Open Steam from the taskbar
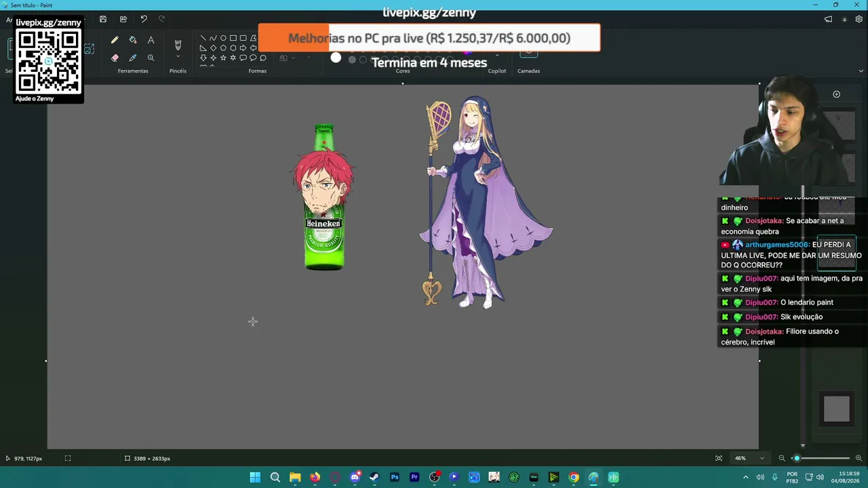Image resolution: width=868 pixels, height=488 pixels. [x=374, y=477]
